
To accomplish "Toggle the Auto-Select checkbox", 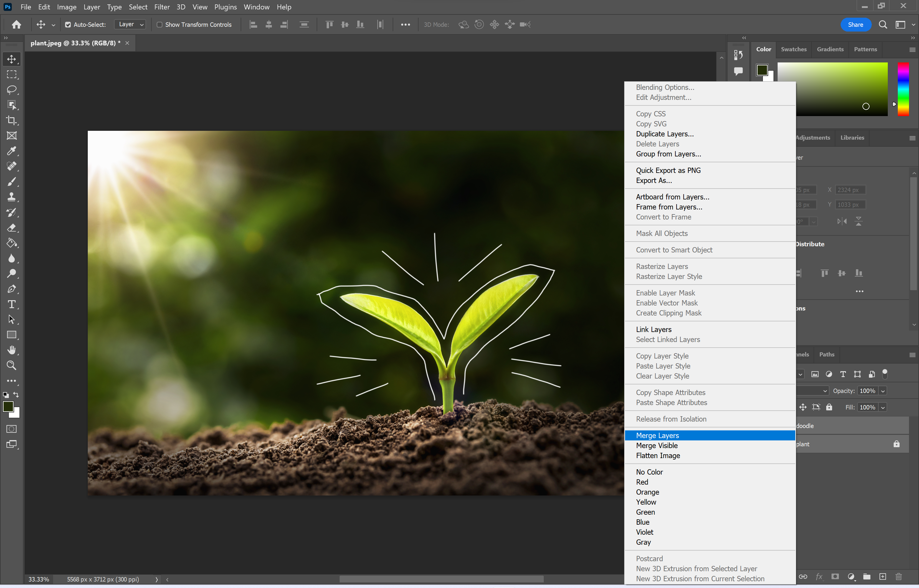I will [x=68, y=25].
